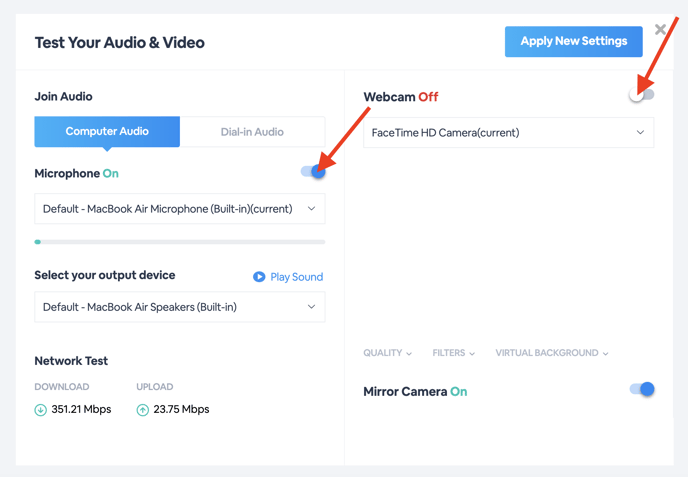The height and width of the screenshot is (477, 688).
Task: Click the Play Sound link text
Action: (297, 277)
